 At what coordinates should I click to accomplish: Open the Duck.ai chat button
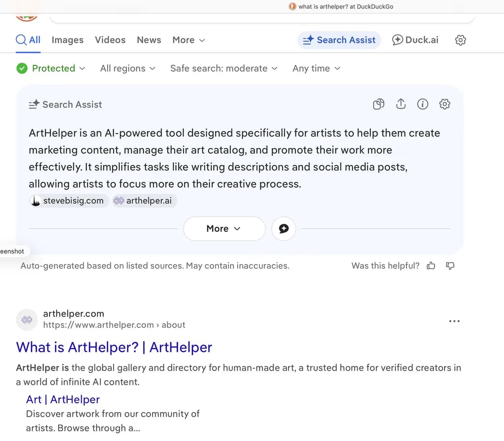point(415,40)
